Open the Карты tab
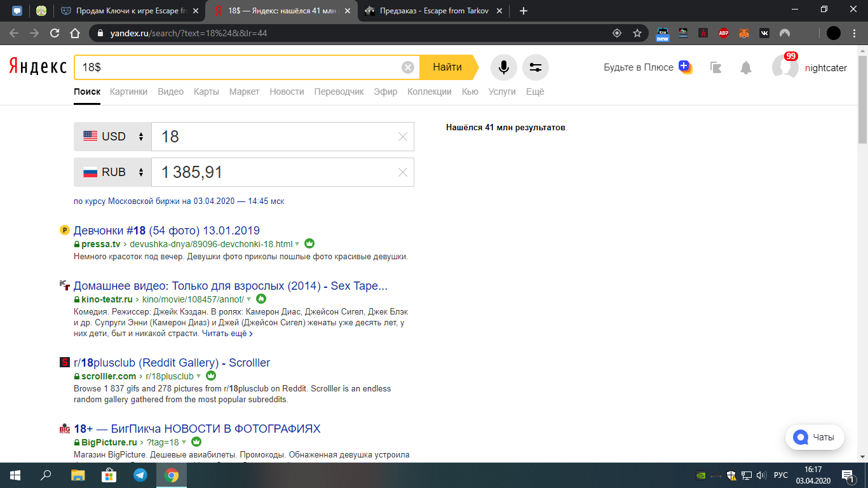868x488 pixels. point(207,91)
